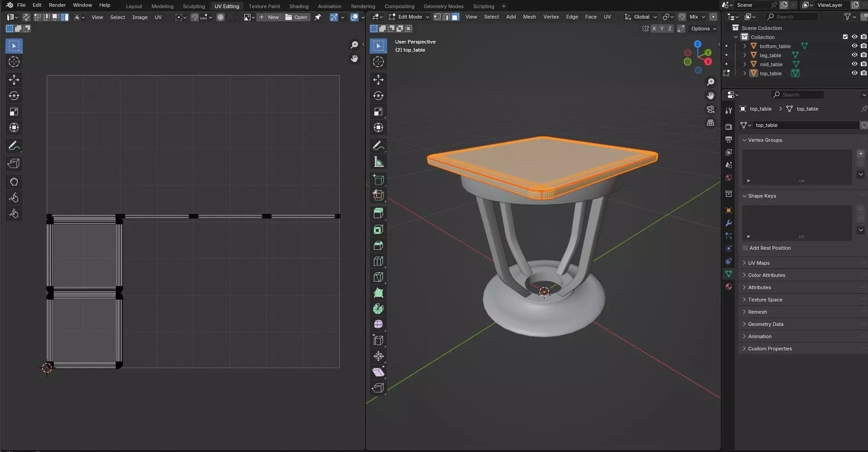
Task: Open the Face menu in 3D viewport
Action: pyautogui.click(x=591, y=17)
